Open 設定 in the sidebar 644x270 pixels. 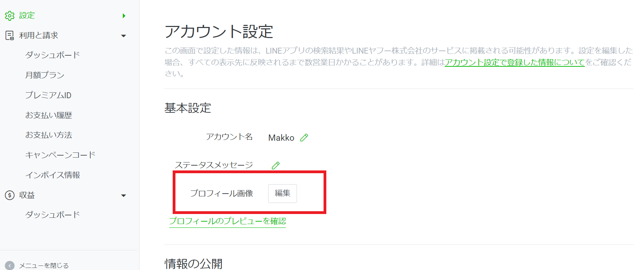(27, 16)
